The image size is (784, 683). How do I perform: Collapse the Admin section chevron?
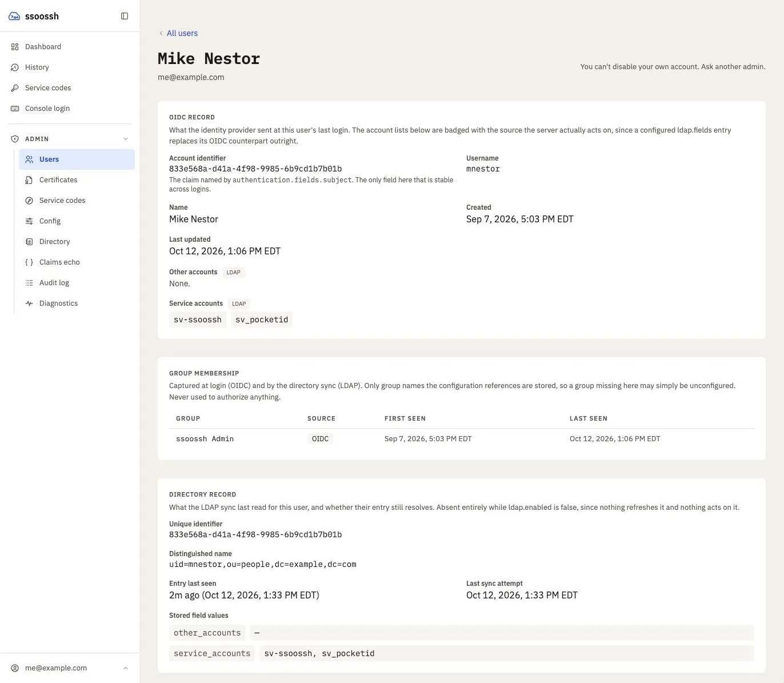126,139
